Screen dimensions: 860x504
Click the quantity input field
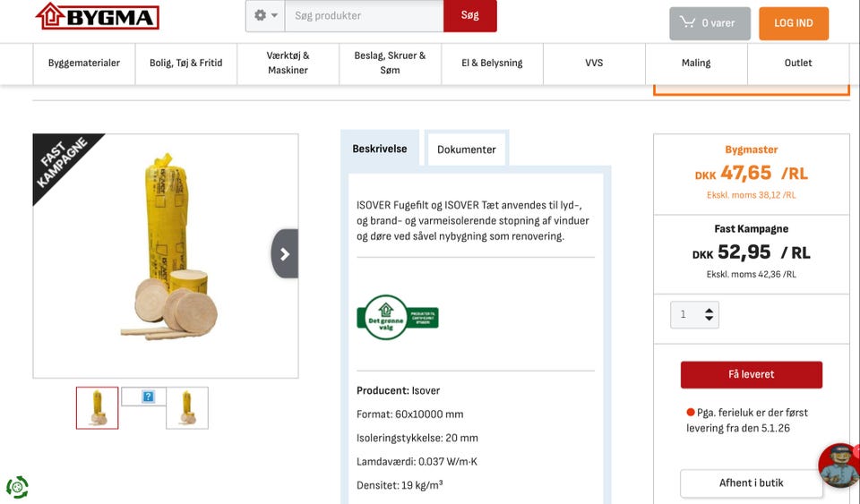(x=694, y=314)
